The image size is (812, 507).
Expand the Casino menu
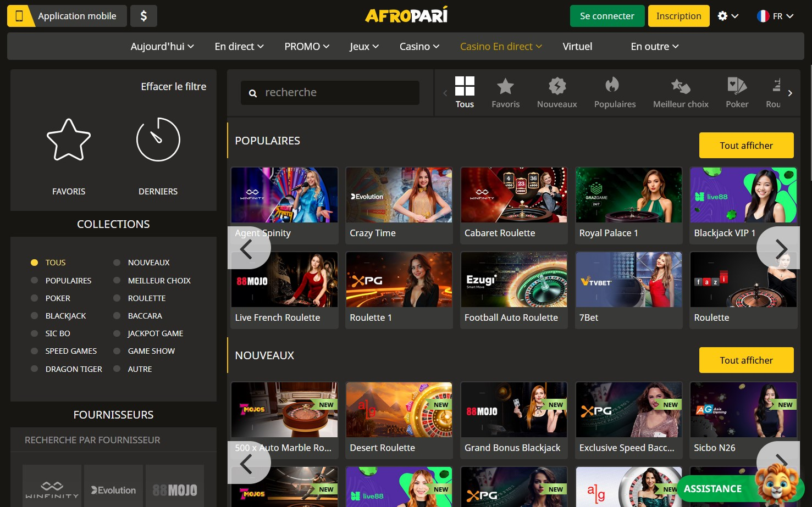pyautogui.click(x=419, y=47)
